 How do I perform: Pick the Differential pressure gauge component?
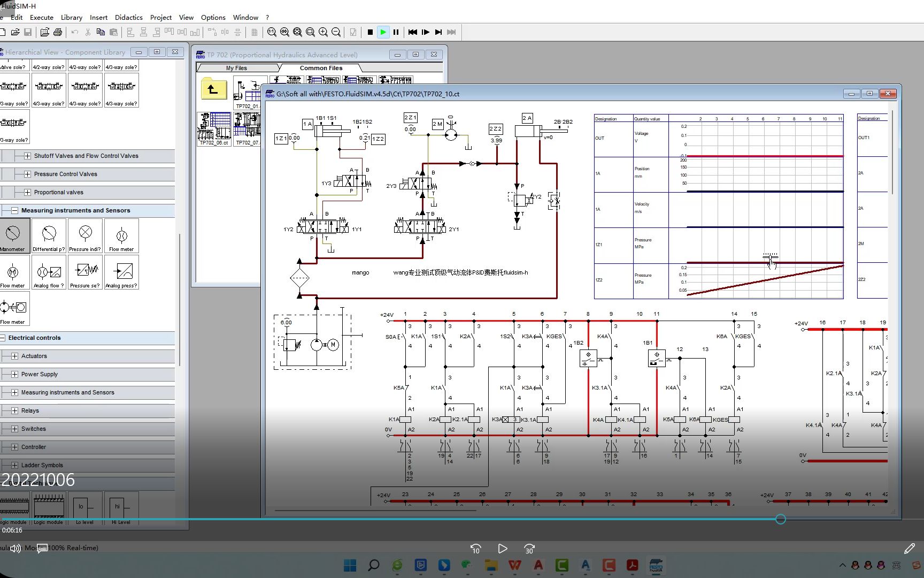click(49, 235)
